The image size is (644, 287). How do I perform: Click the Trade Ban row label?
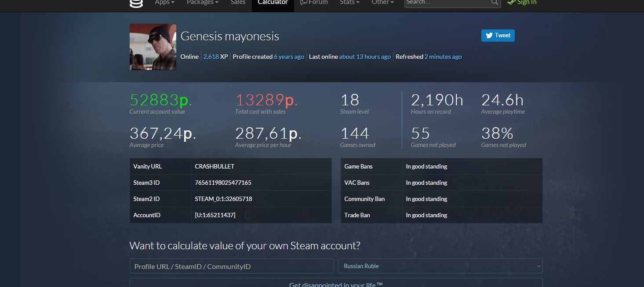click(357, 215)
